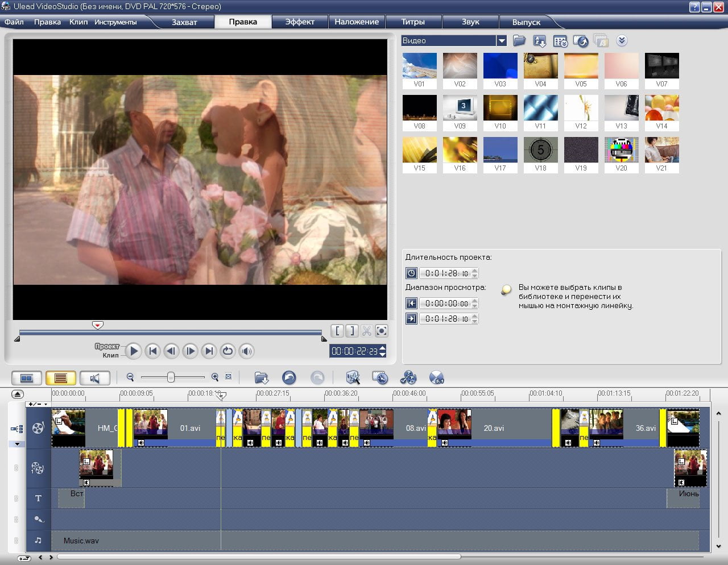Open the load media folder icon
Screen dimensions: 728x565
pos(519,40)
